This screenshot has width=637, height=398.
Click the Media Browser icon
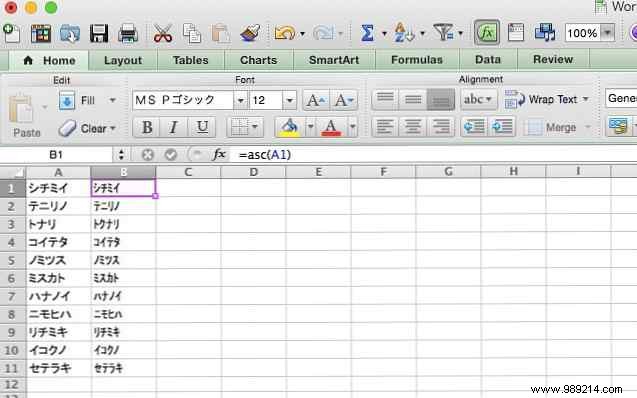[x=545, y=32]
